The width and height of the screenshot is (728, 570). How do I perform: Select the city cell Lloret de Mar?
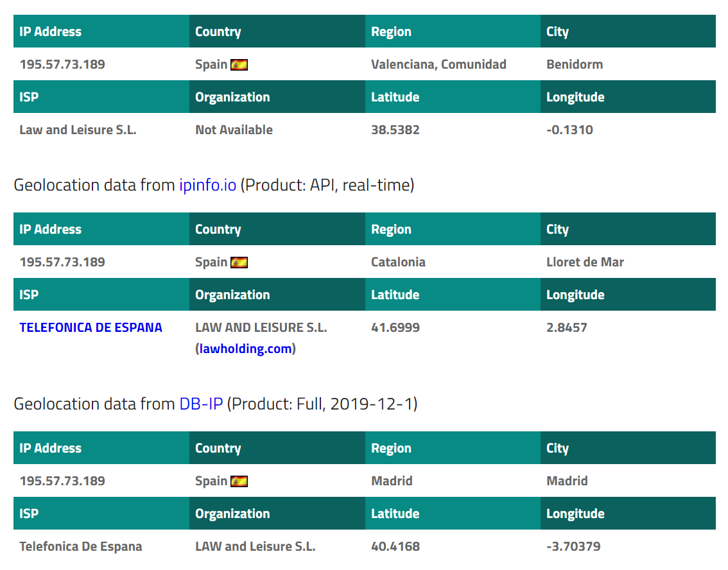coord(585,262)
